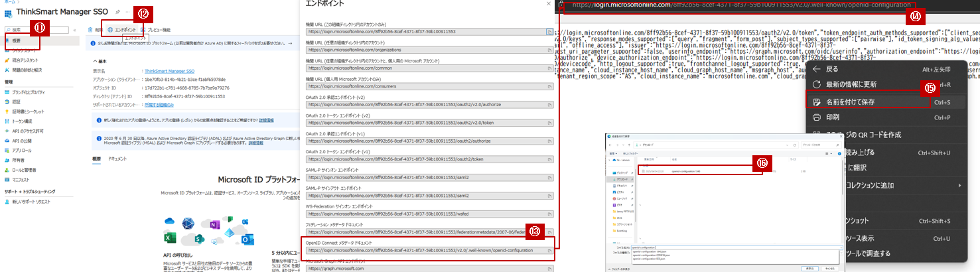
Task: Collapse the sidebar with the double-chevron icon
Action: [74, 31]
